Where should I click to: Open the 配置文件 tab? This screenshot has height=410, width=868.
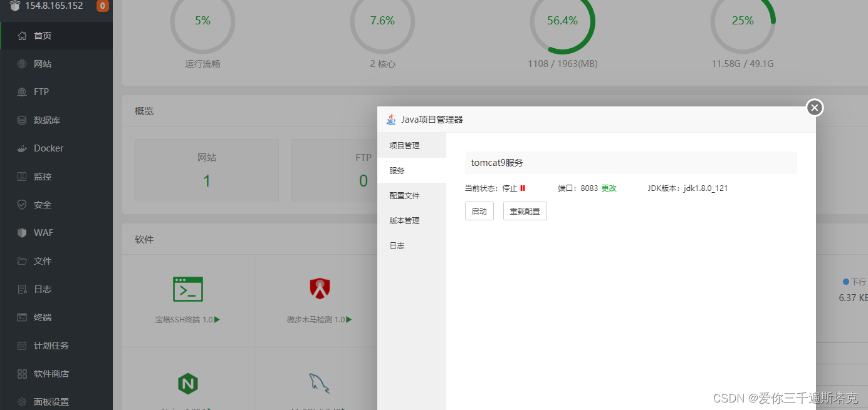(412, 195)
